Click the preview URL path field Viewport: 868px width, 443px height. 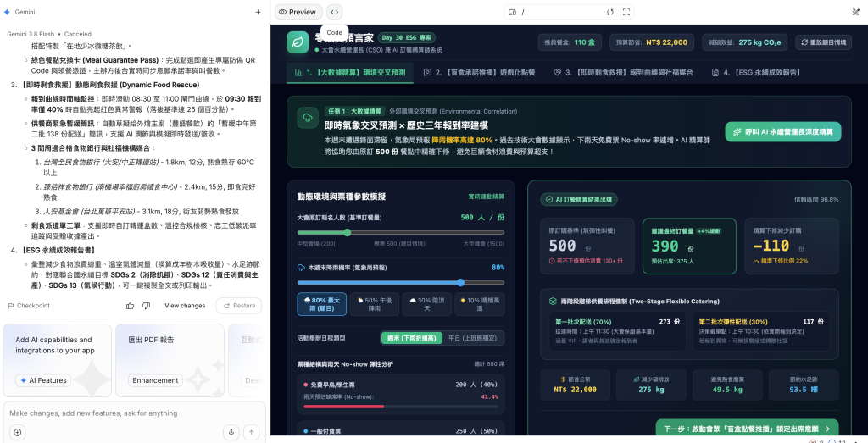point(562,12)
